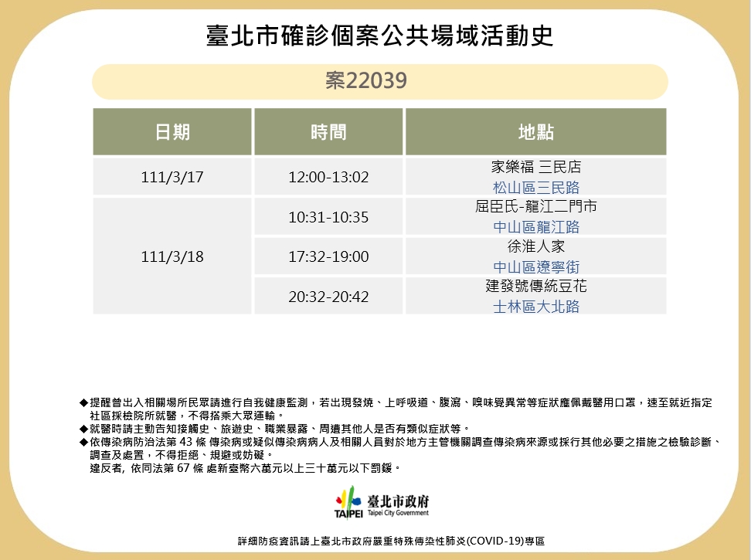Click the 家樂福 三民店 location name
The width and height of the screenshot is (751, 560).
point(535,167)
